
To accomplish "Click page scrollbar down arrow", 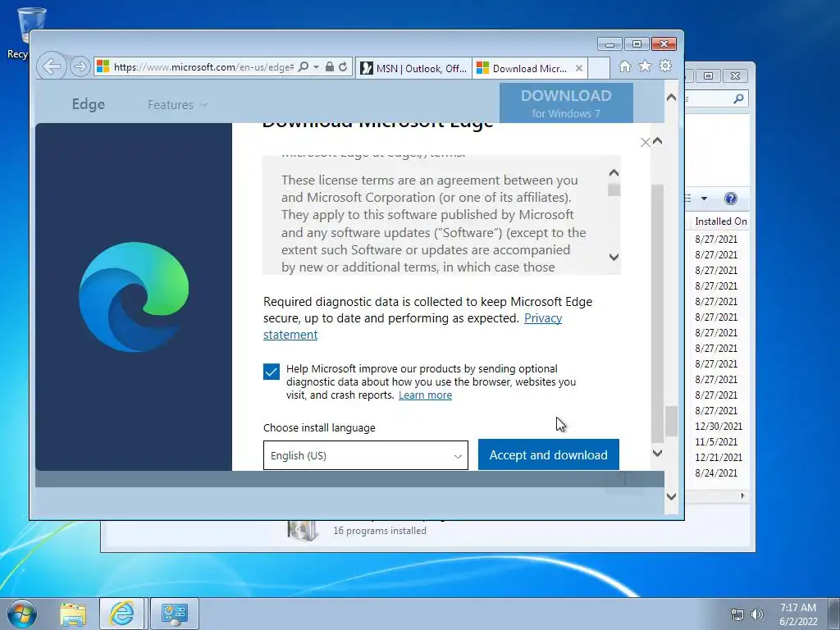I will pyautogui.click(x=671, y=496).
